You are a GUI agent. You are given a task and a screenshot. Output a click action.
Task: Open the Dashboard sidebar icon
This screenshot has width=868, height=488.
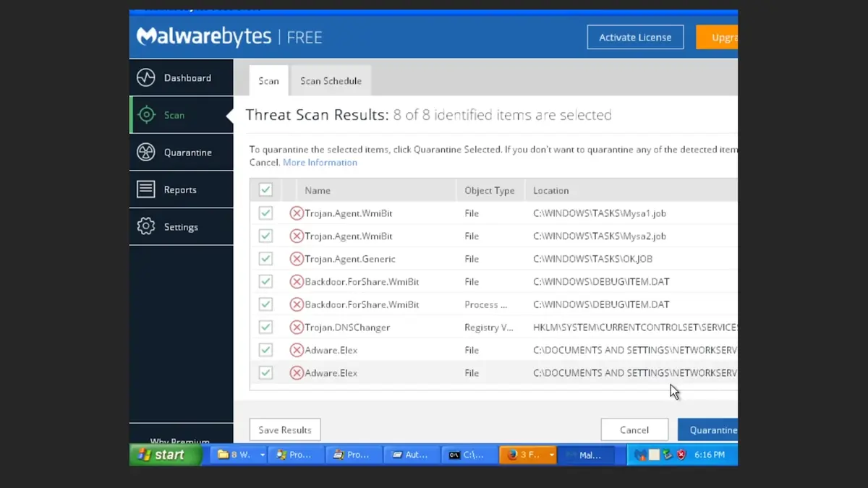tap(146, 77)
